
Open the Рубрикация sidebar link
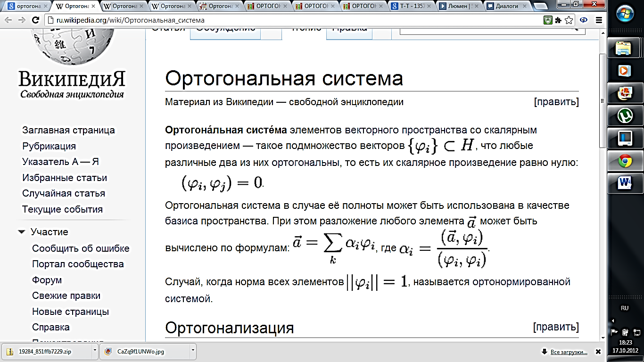click(x=49, y=146)
